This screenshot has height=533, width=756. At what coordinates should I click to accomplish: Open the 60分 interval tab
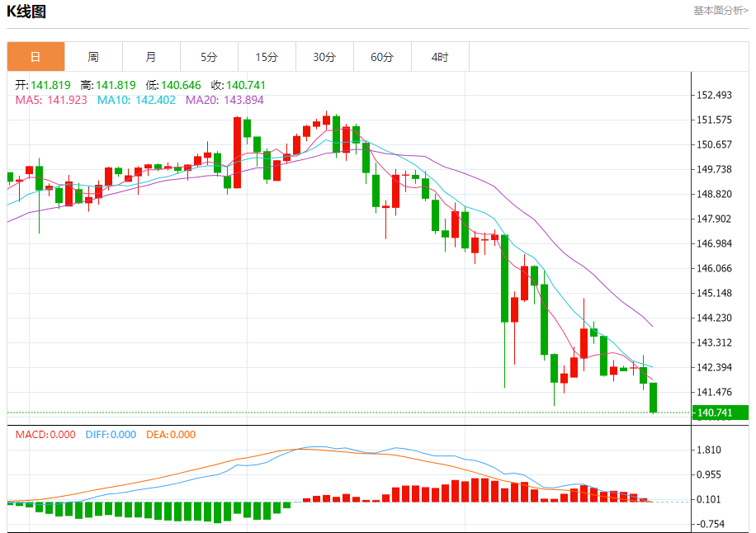[x=382, y=57]
